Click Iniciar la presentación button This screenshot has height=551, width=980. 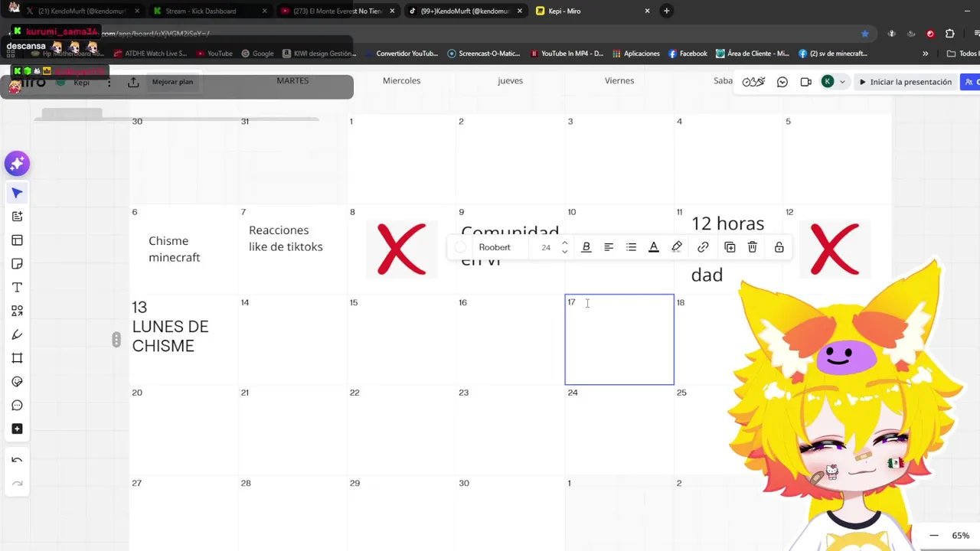click(905, 82)
